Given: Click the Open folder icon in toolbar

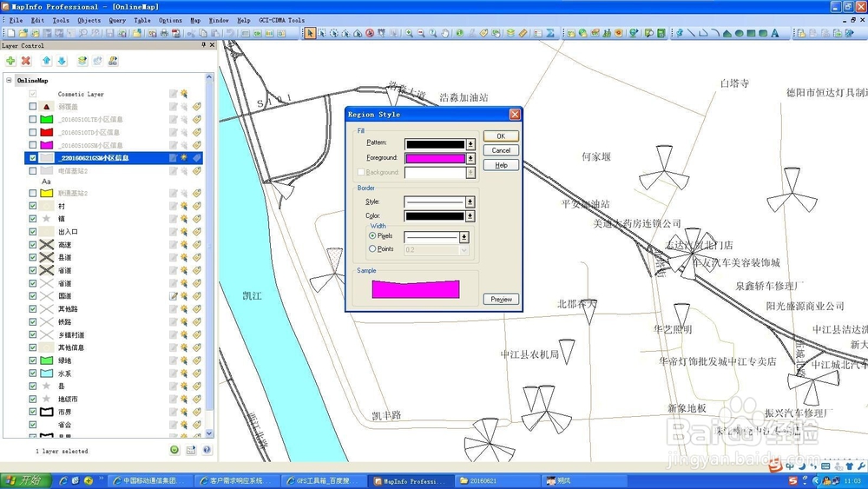Looking at the screenshot, I should (23, 33).
